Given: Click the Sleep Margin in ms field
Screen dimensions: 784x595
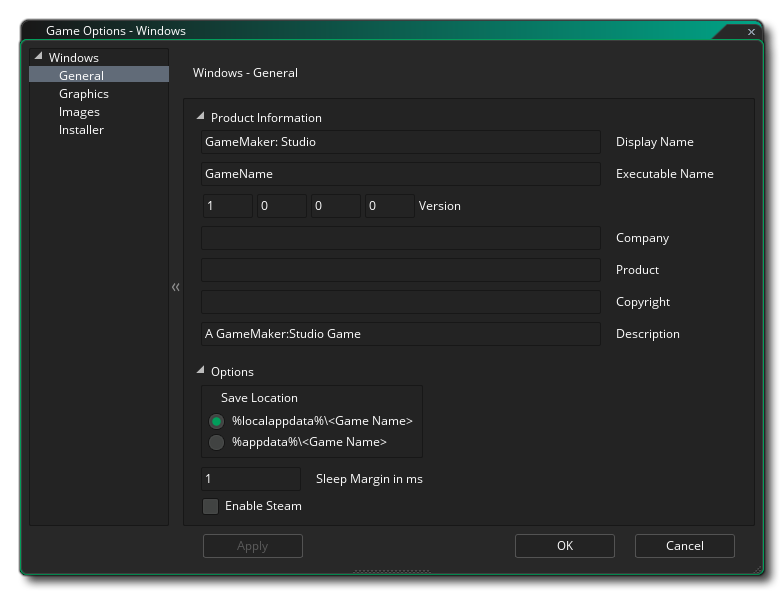Looking at the screenshot, I should click(x=250, y=479).
